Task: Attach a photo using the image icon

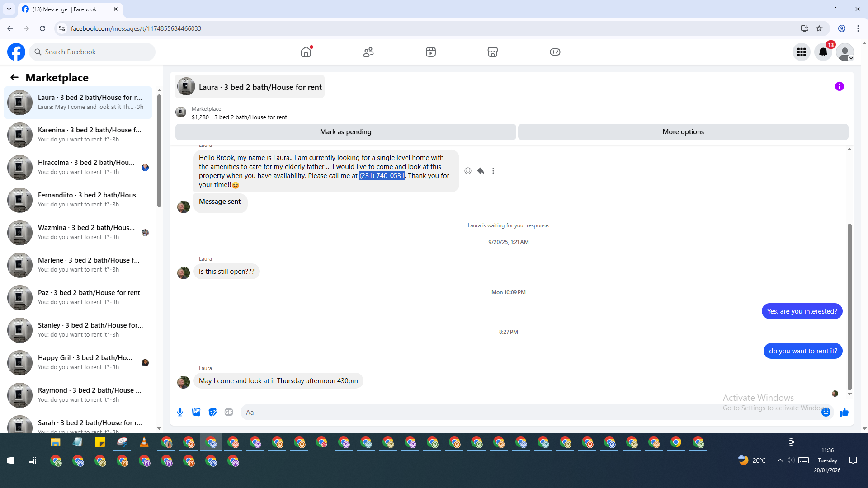Action: point(196,412)
